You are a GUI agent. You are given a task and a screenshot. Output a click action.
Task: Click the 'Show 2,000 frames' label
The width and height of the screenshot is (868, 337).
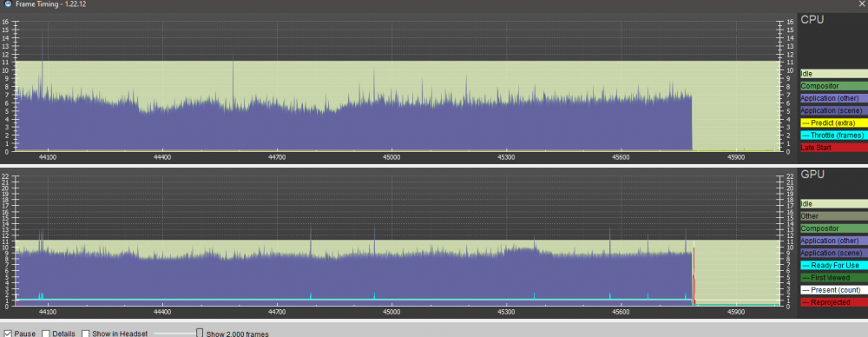point(238,334)
